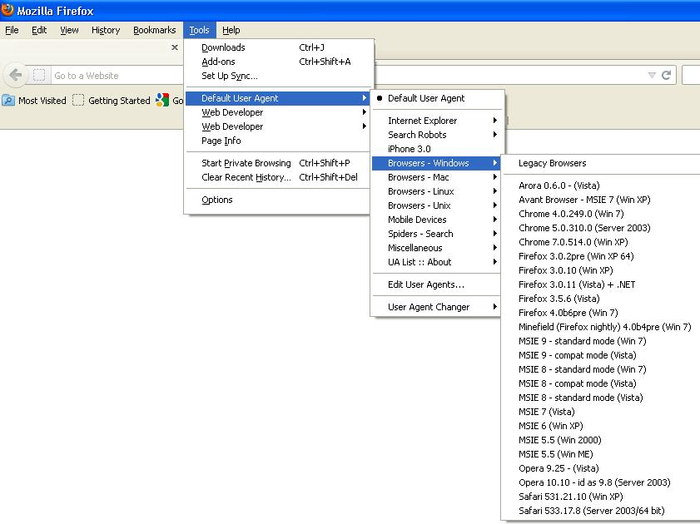Select MSIE 6 (Win XP)
700x524 pixels.
click(x=601, y=426)
